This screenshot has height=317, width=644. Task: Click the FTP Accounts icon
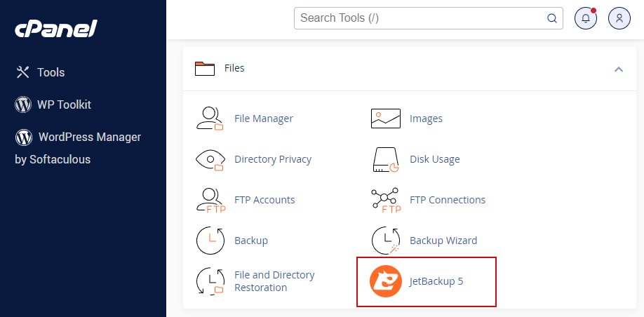coord(210,200)
